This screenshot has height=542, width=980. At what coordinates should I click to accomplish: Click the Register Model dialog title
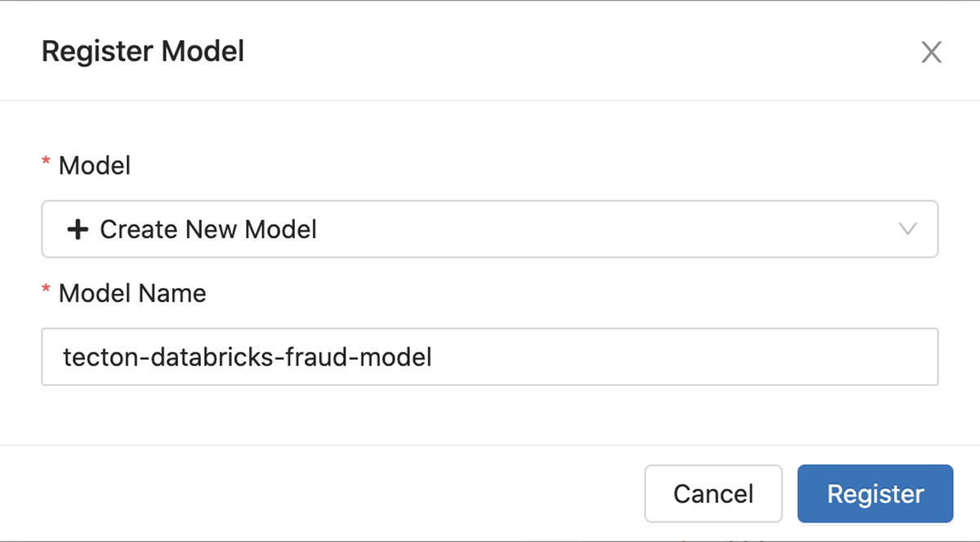pyautogui.click(x=143, y=52)
